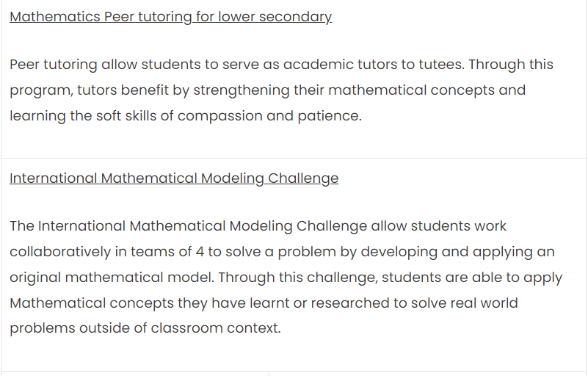This screenshot has height=376, width=588.
Task: Click the word "collaboratively" in second paragraph
Action: tap(60, 252)
